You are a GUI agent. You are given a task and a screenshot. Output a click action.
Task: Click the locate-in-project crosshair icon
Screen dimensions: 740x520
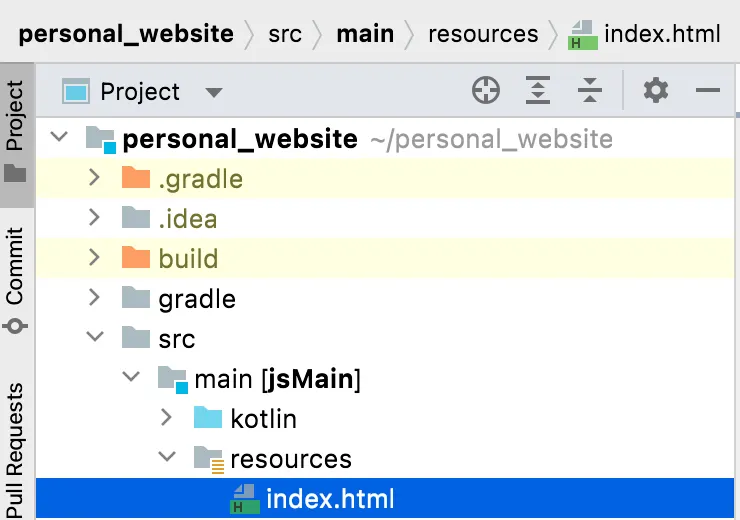[x=486, y=91]
